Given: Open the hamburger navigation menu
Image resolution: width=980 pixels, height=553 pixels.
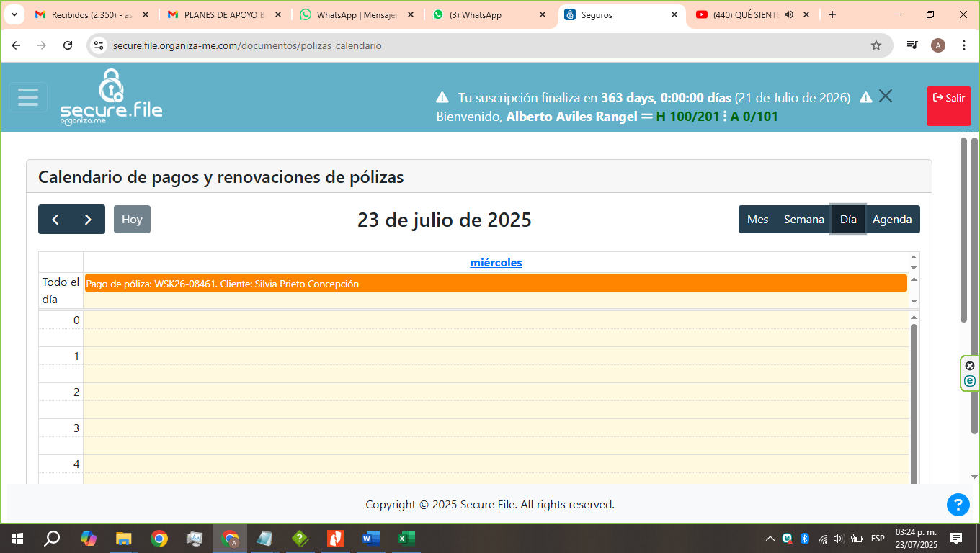Looking at the screenshot, I should [28, 97].
